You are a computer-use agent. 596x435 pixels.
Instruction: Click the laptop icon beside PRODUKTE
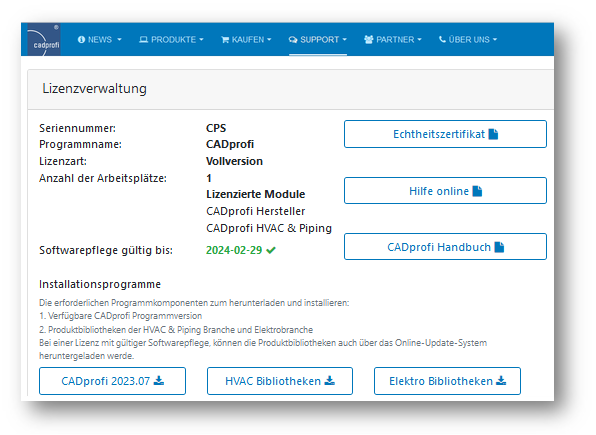click(143, 40)
